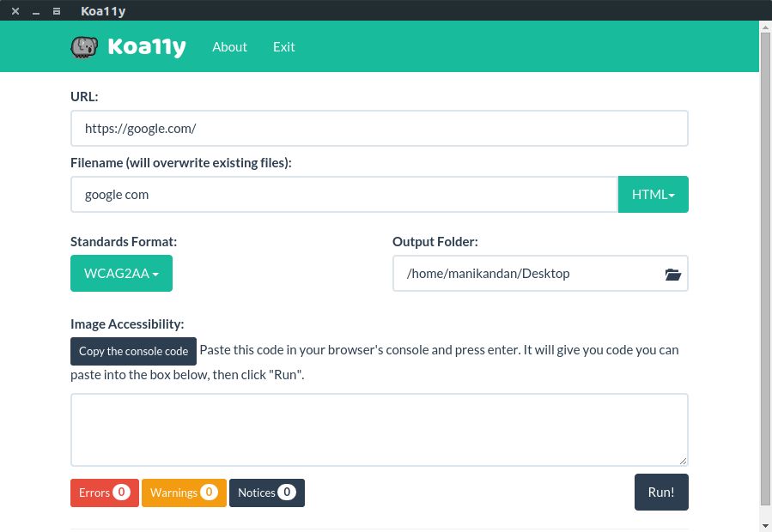The image size is (772, 532).
Task: Click the 'Output Folder:' label
Action: 435,242
